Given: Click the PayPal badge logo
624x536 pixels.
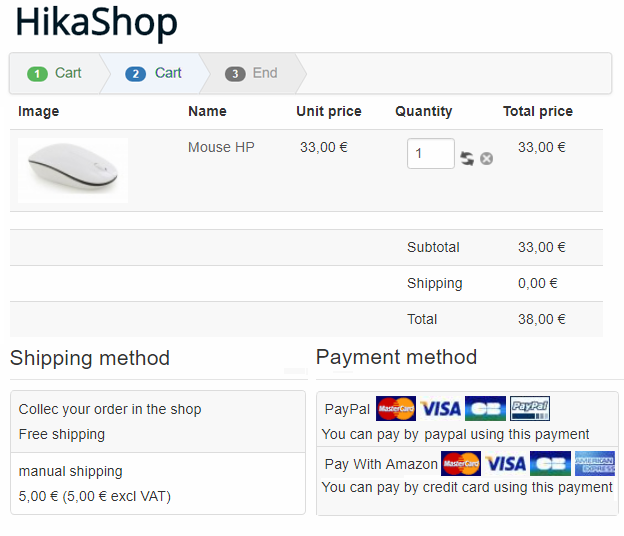Looking at the screenshot, I should pyautogui.click(x=530, y=408).
